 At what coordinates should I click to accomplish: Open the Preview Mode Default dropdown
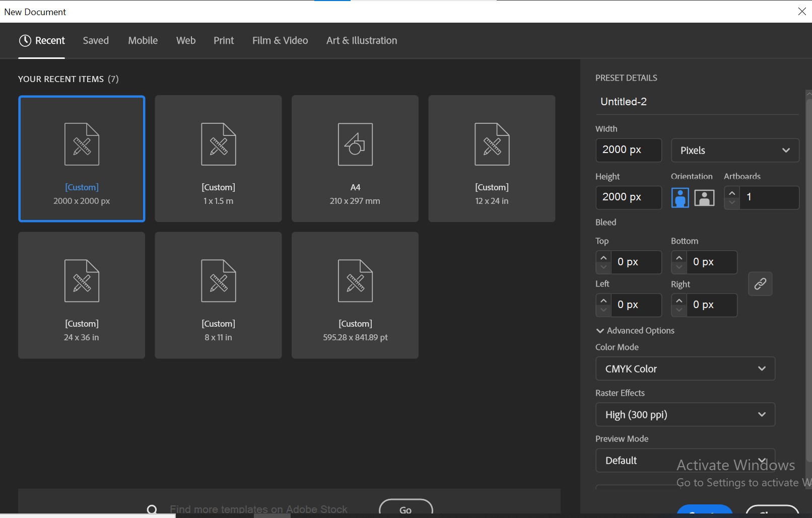point(685,461)
